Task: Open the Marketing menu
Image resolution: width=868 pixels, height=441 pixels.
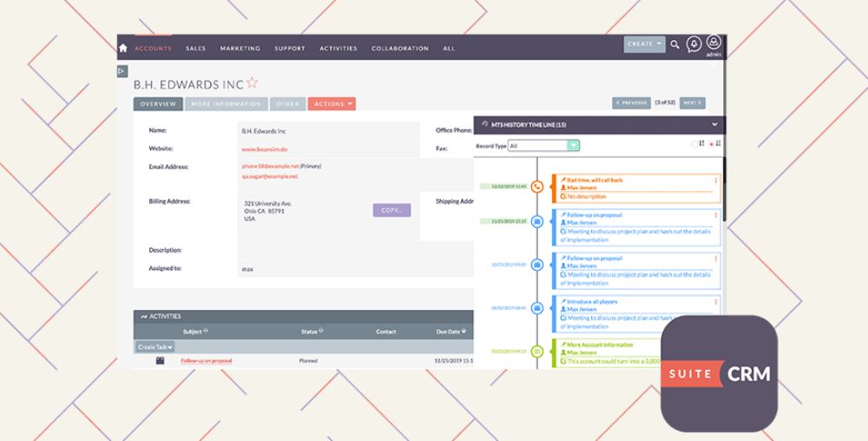Action: (240, 49)
